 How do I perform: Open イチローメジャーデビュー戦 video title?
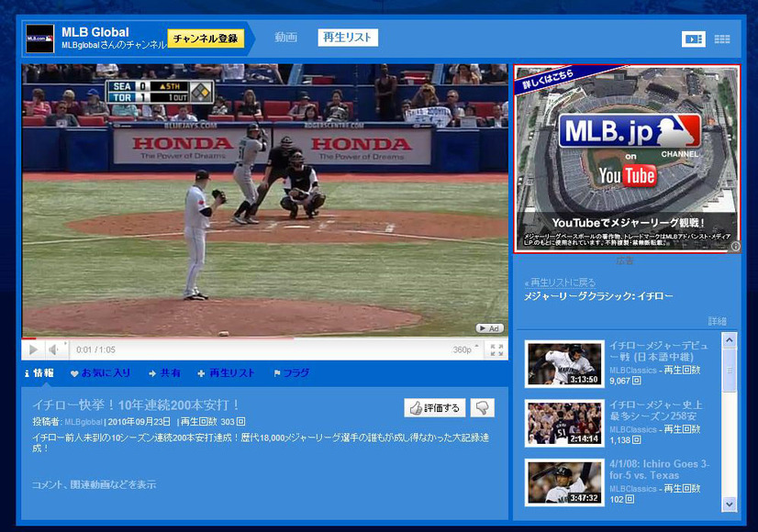[659, 351]
